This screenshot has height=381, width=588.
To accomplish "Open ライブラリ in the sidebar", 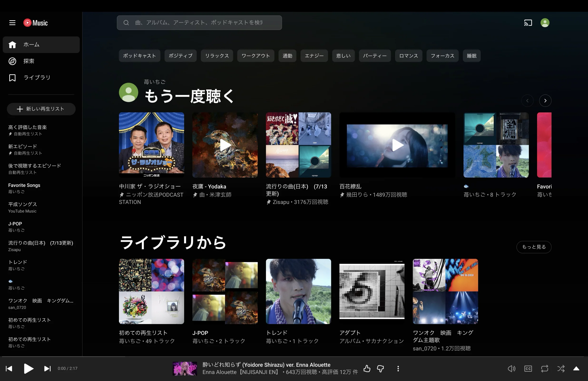I will (41, 78).
